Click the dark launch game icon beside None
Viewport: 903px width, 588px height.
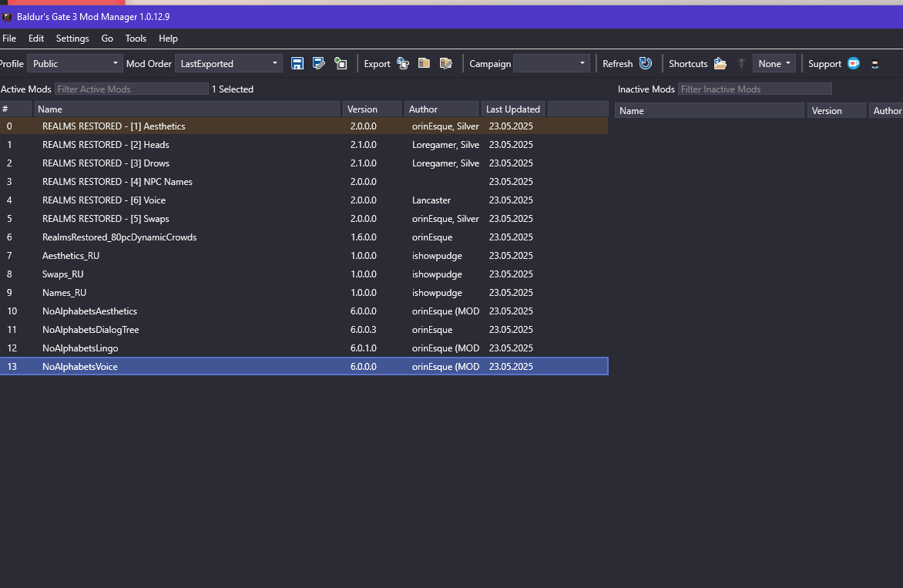click(742, 63)
